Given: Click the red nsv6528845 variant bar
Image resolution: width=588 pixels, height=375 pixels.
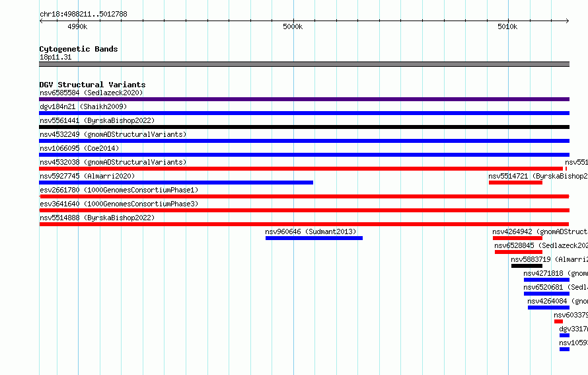Looking at the screenshot, I should coord(519,252).
